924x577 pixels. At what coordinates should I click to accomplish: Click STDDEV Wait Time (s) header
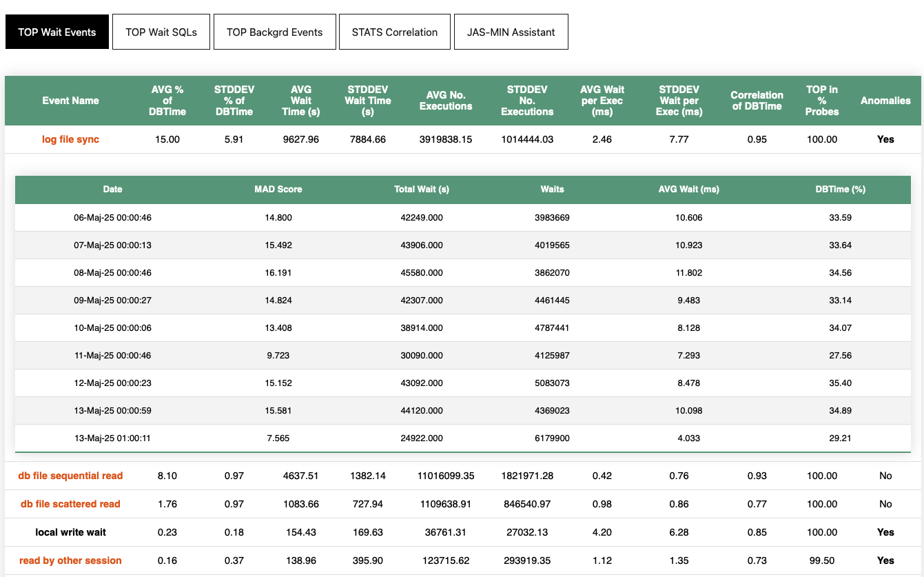[367, 101]
